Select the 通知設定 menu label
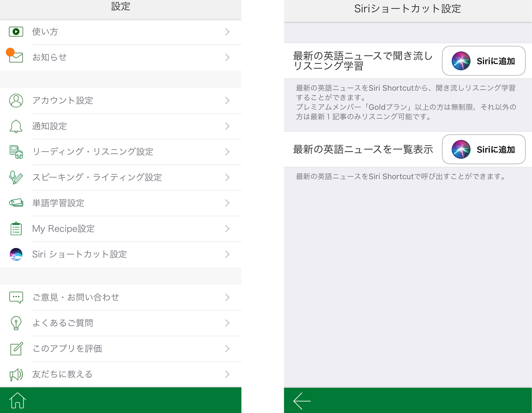Screen dimensions: 532x413 coord(49,126)
